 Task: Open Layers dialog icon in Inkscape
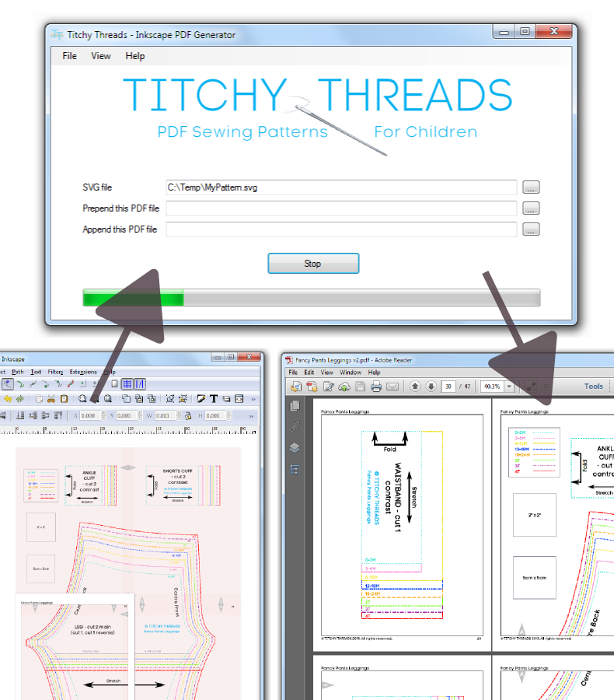coord(226,399)
